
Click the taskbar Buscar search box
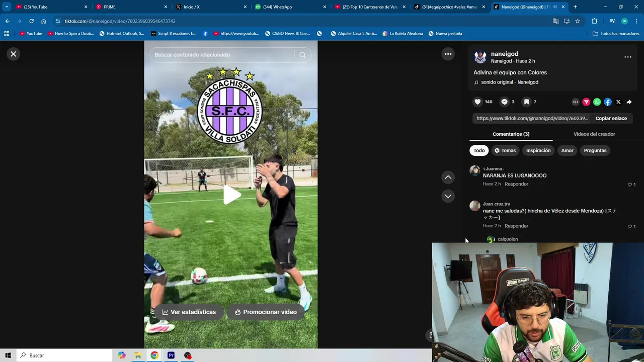pyautogui.click(x=64, y=355)
